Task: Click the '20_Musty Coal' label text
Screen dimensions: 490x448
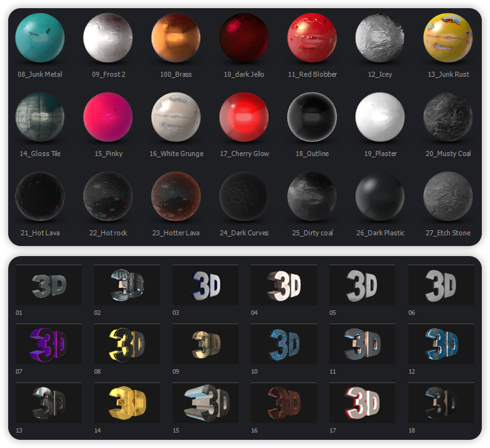Action: click(x=448, y=154)
